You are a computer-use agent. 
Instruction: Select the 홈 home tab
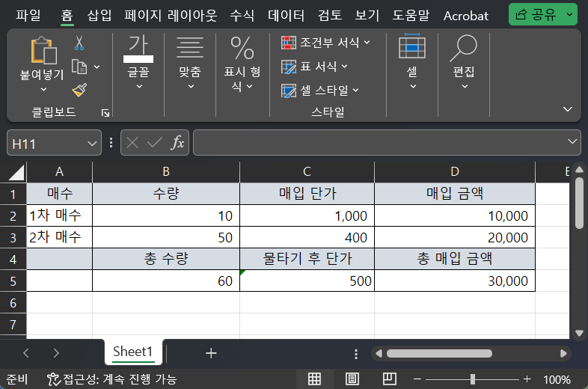67,16
